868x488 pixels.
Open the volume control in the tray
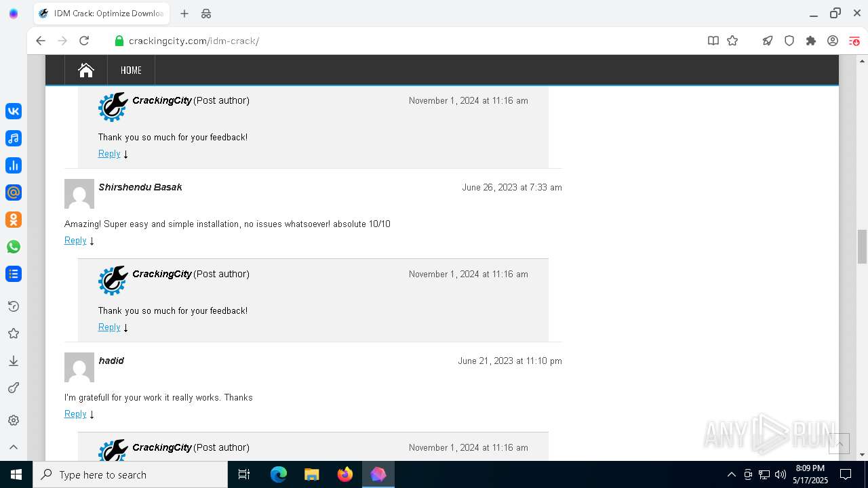pyautogui.click(x=781, y=474)
